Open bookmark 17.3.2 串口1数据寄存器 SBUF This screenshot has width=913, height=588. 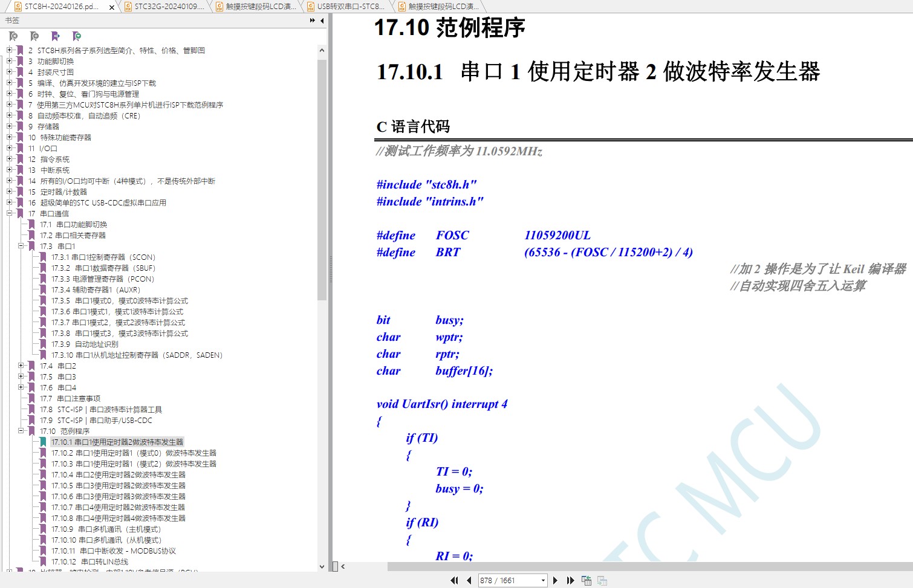coord(103,268)
